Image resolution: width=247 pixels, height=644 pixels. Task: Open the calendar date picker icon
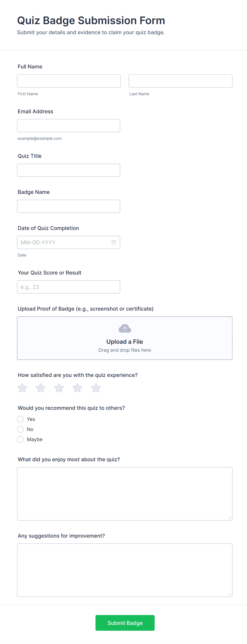(114, 242)
